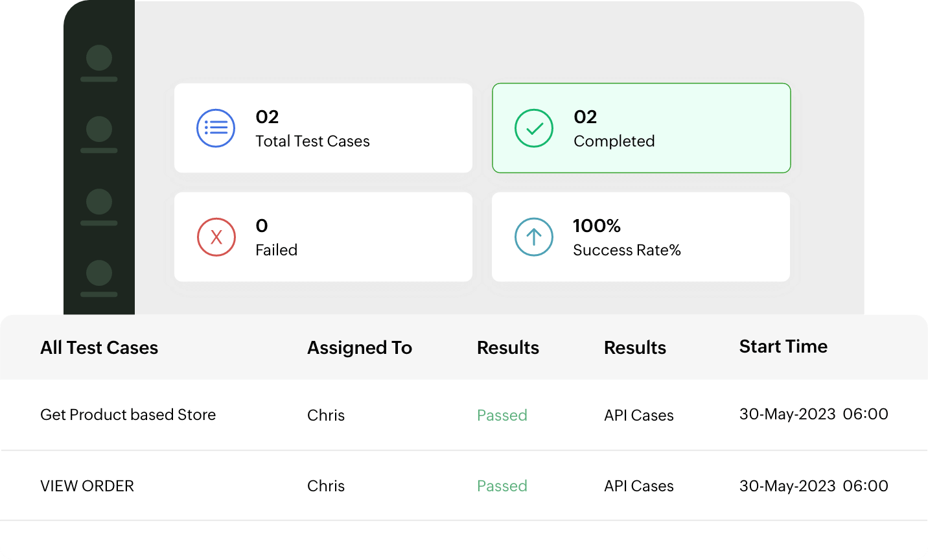
Task: Click the red X Failed icon
Action: point(216,237)
